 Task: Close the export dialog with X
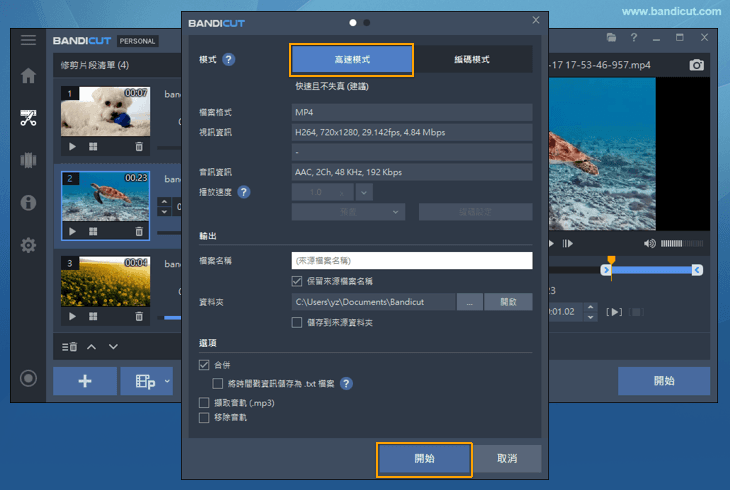click(x=536, y=20)
